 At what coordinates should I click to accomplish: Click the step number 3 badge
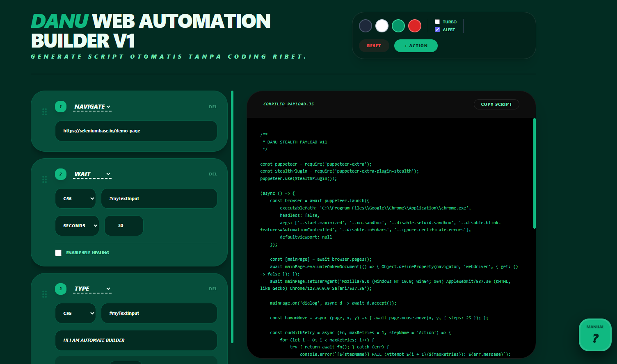pos(61,289)
